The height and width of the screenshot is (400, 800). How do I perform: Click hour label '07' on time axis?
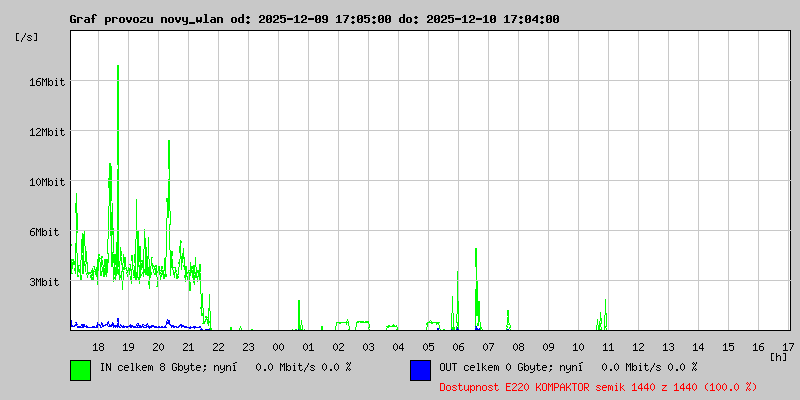[x=488, y=347]
